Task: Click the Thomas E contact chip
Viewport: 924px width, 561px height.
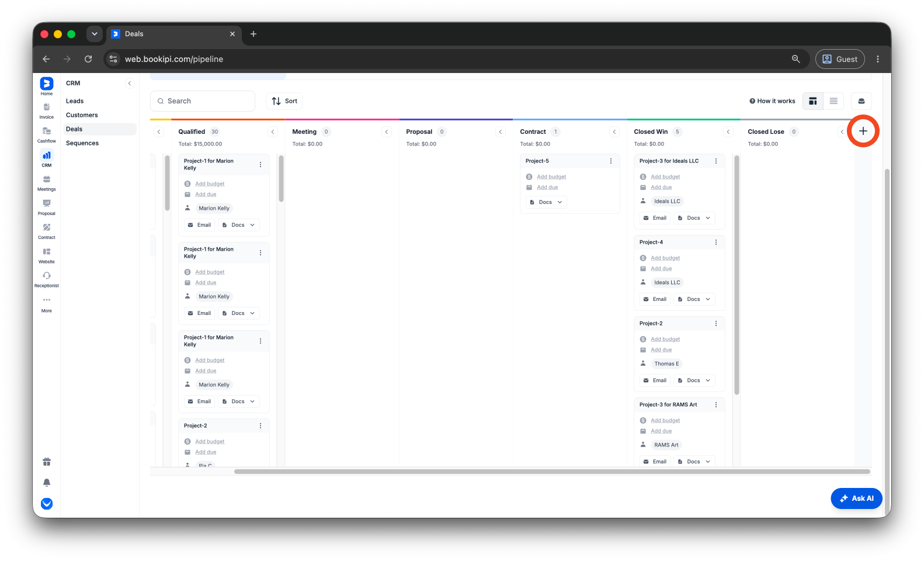Action: tap(666, 364)
